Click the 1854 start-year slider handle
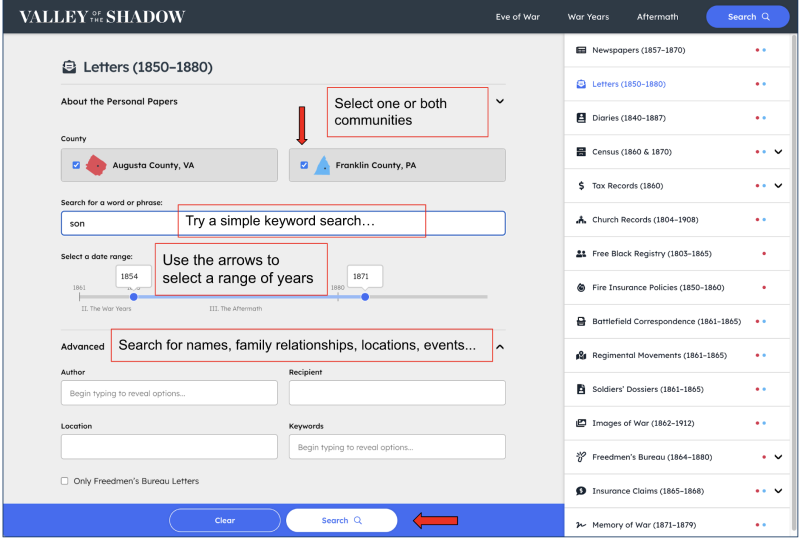The width and height of the screenshot is (800, 539). pos(134,297)
